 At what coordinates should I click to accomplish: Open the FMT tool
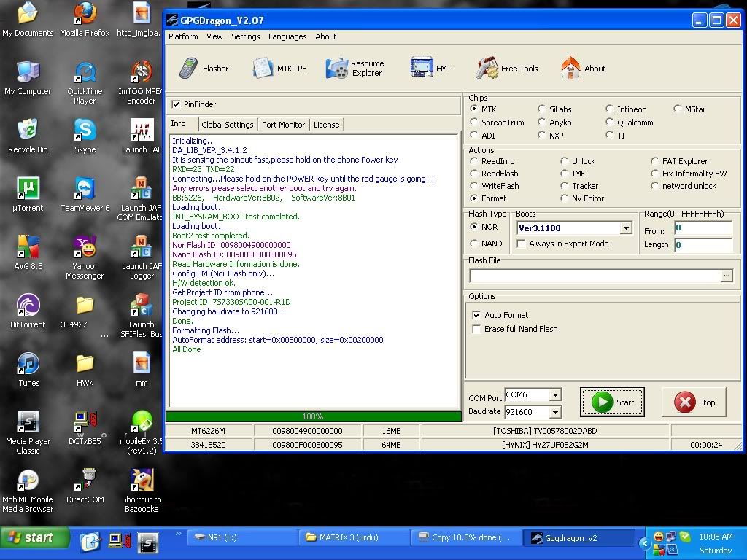[x=430, y=68]
